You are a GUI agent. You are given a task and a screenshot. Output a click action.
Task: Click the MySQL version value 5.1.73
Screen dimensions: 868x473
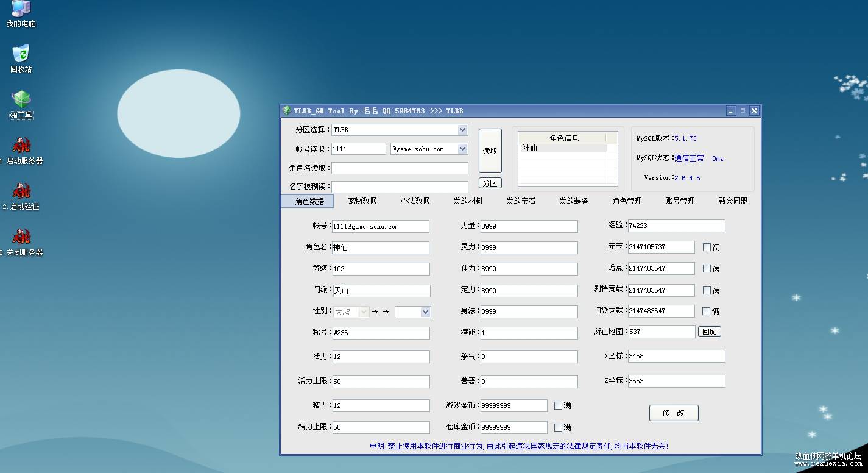pyautogui.click(x=685, y=138)
